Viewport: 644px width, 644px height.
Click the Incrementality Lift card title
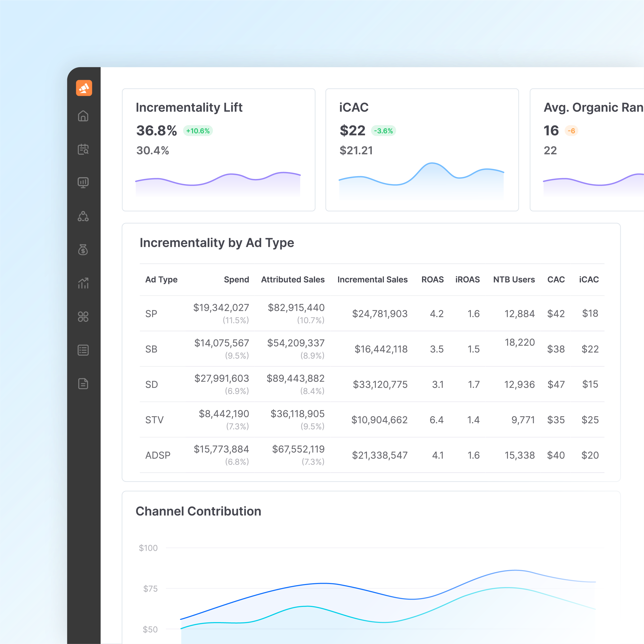coord(189,107)
